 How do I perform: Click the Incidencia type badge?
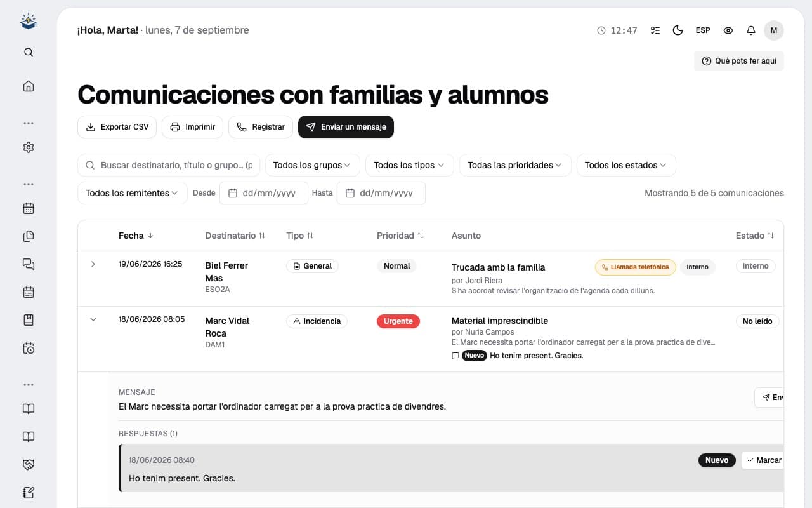click(317, 321)
